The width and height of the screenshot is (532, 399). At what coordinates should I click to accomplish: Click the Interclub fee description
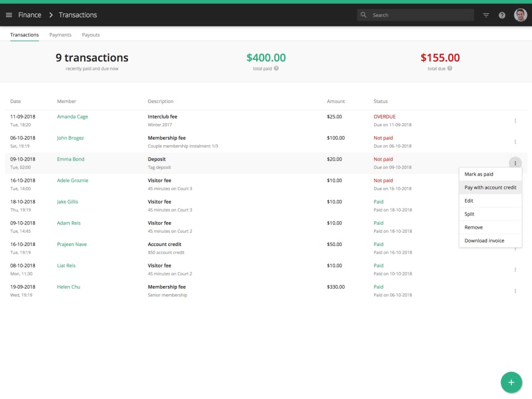[x=162, y=117]
